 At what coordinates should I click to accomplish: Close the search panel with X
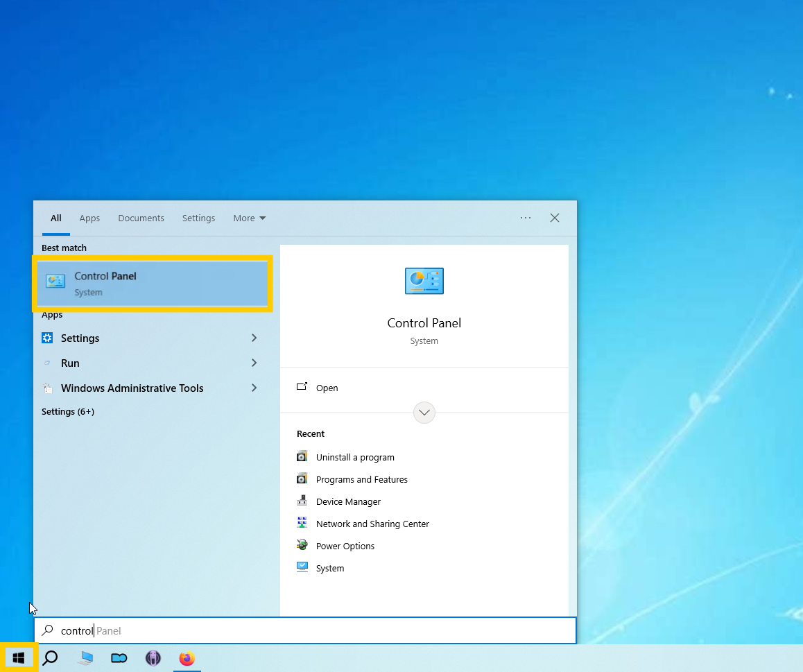(x=555, y=218)
